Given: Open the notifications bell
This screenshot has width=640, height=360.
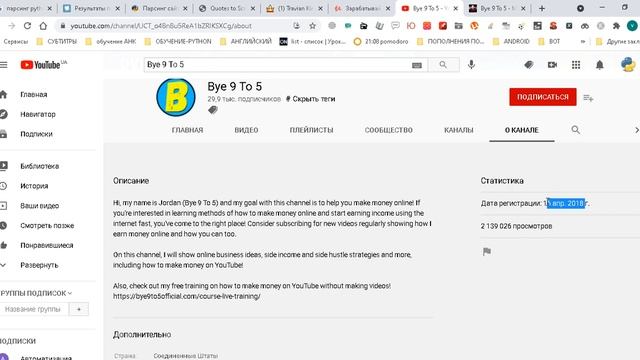Looking at the screenshot, I should pos(600,65).
